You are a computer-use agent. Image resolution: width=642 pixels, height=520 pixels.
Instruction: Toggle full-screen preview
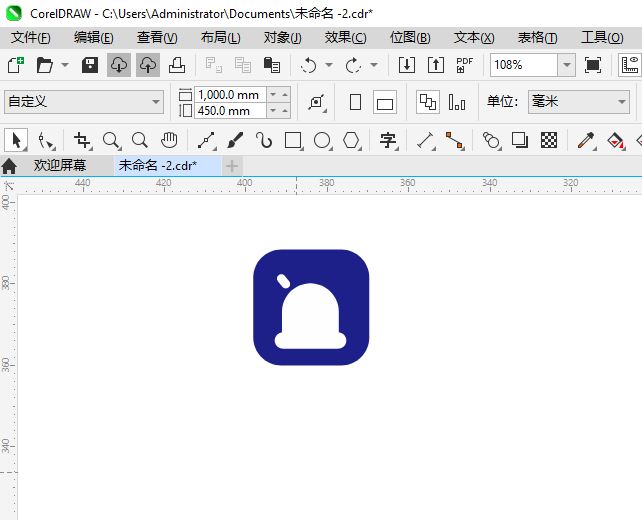click(593, 65)
